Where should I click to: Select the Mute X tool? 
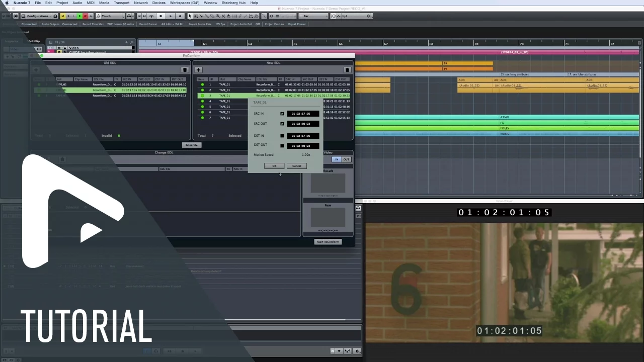(x=223, y=16)
